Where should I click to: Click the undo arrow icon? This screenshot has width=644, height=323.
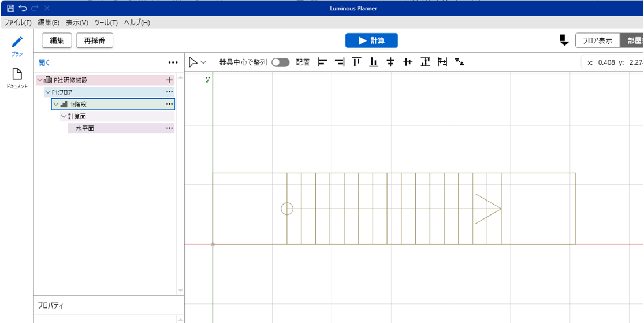tap(23, 8)
